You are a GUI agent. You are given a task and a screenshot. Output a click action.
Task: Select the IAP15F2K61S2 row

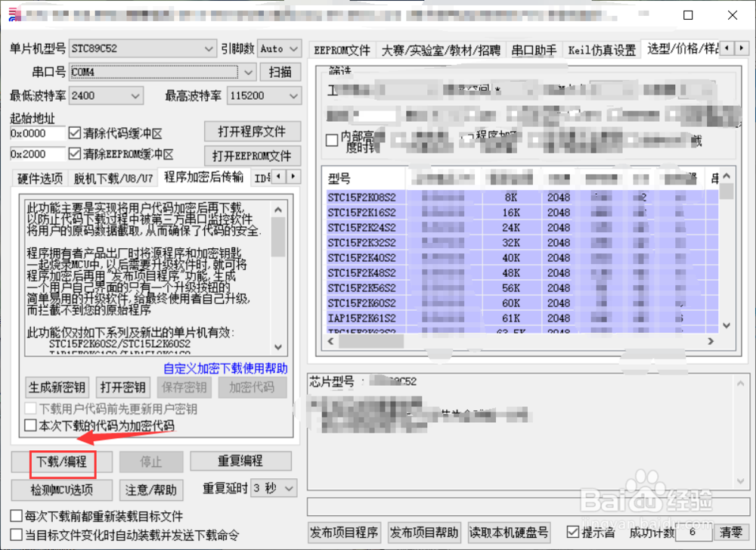pyautogui.click(x=522, y=319)
